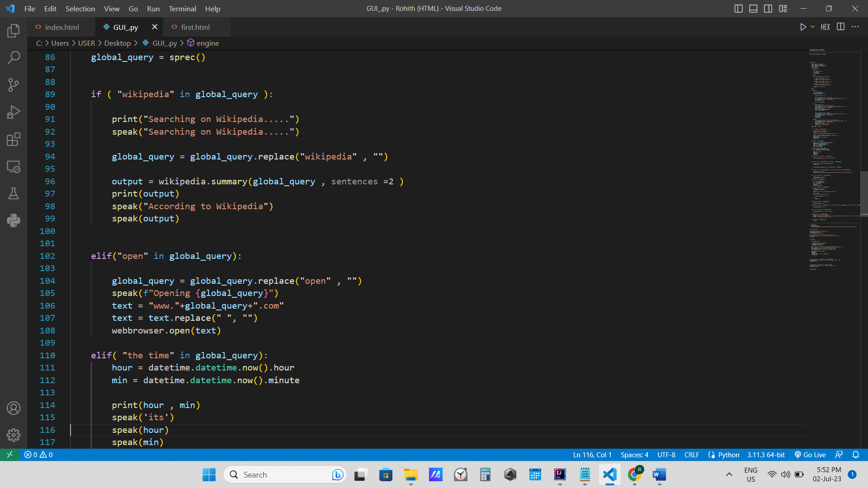Toggle Primary Side Bar layout button
The height and width of the screenshot is (488, 868).
point(738,9)
